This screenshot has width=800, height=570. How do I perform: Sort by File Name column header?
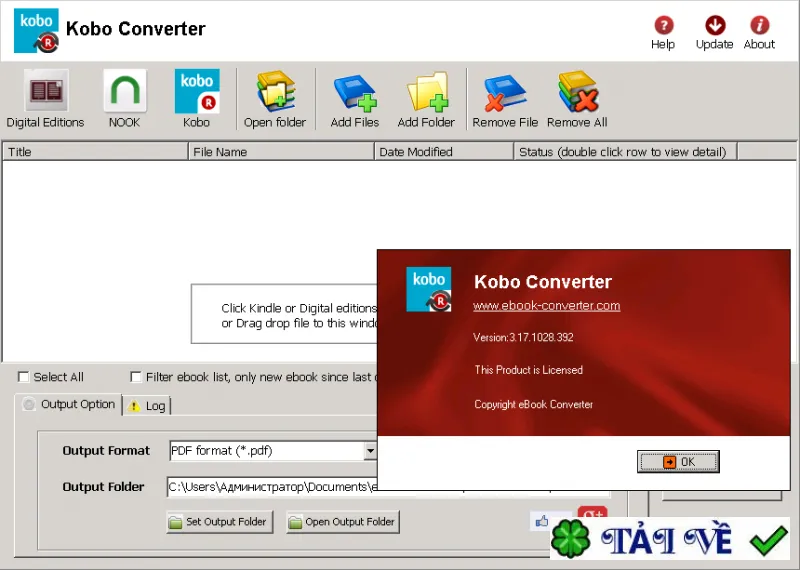281,152
